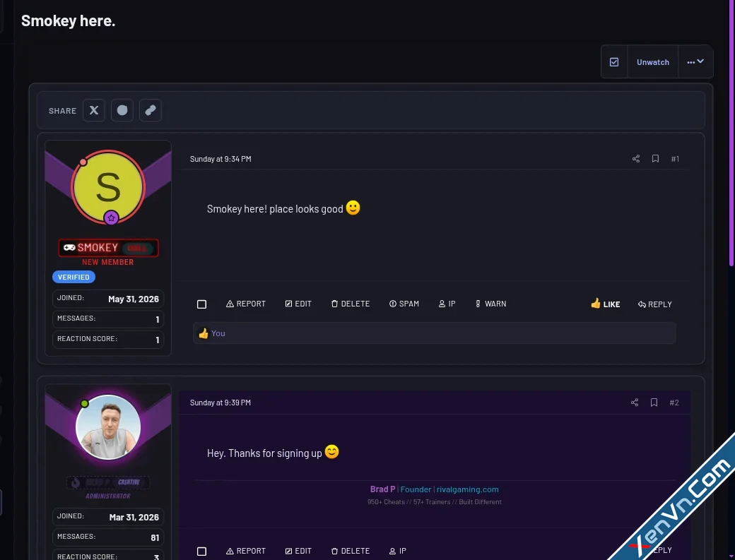Open rivalgaming.com signature link

[467, 489]
